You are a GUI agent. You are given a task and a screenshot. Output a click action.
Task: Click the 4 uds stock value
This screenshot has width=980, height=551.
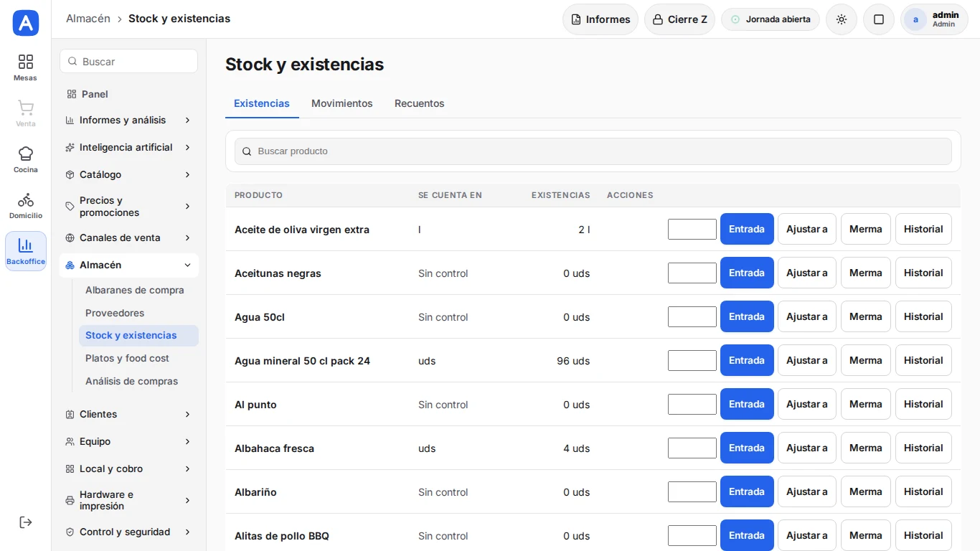coord(577,448)
